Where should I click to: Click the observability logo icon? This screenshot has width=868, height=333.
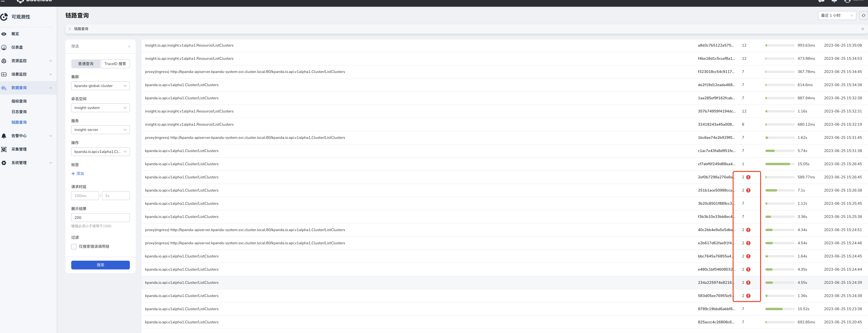point(4,17)
